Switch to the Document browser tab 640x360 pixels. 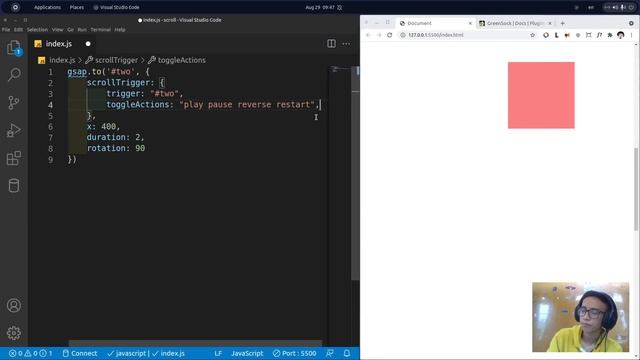[x=435, y=23]
